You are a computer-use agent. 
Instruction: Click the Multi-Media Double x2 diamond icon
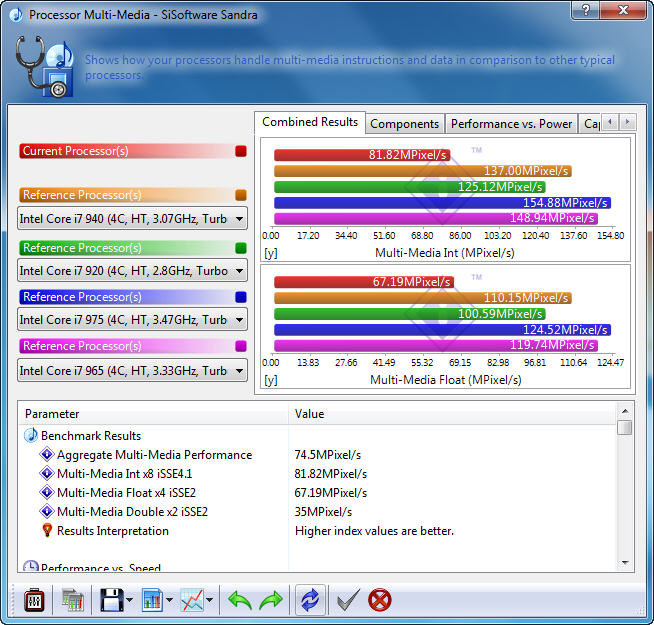click(x=47, y=512)
